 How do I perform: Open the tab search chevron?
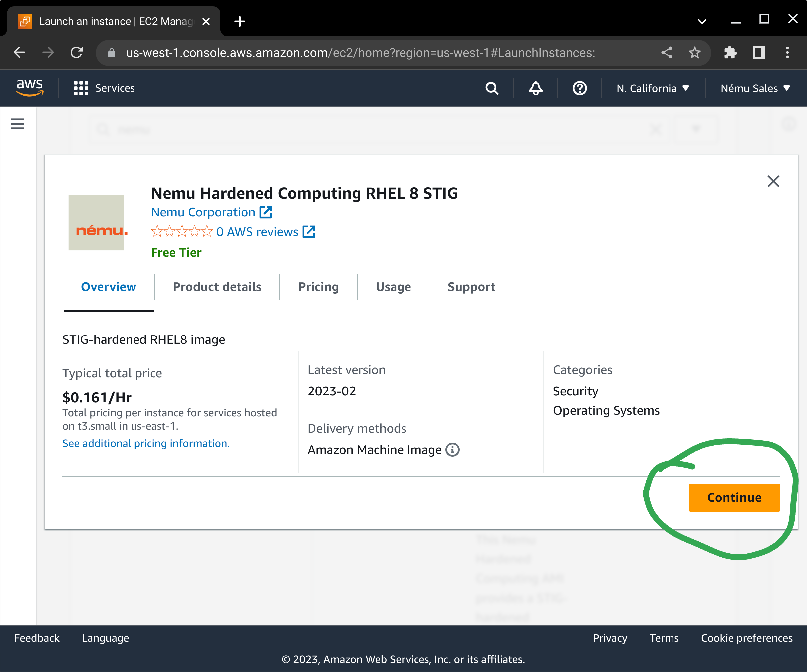pyautogui.click(x=702, y=22)
